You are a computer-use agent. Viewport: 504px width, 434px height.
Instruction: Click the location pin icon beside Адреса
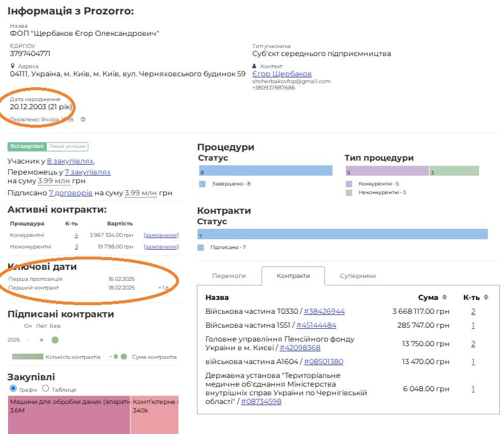click(x=12, y=66)
